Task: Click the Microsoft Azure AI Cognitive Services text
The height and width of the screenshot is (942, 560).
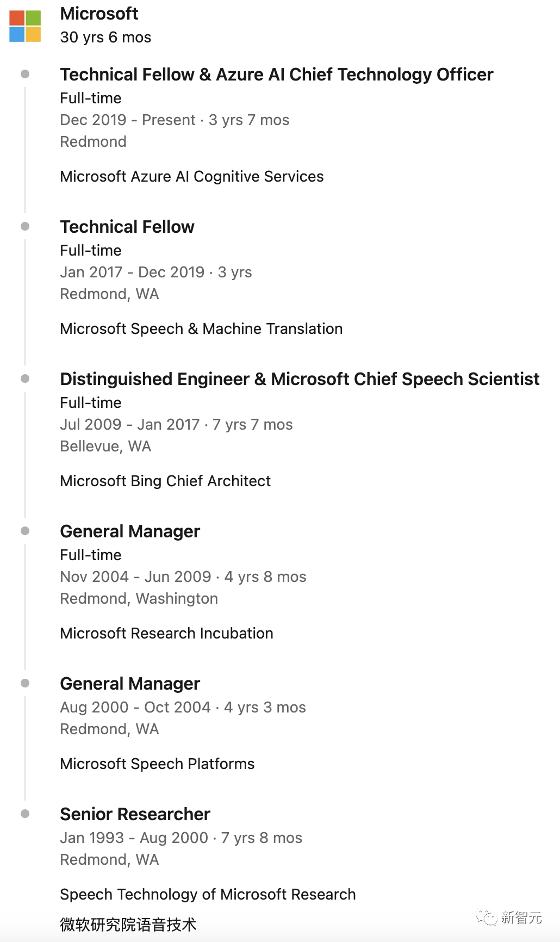Action: click(x=191, y=177)
